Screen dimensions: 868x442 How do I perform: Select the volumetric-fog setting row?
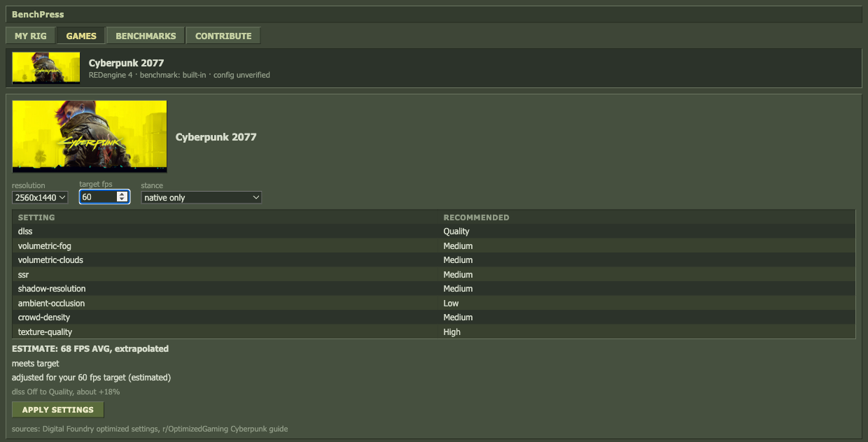tap(434, 246)
